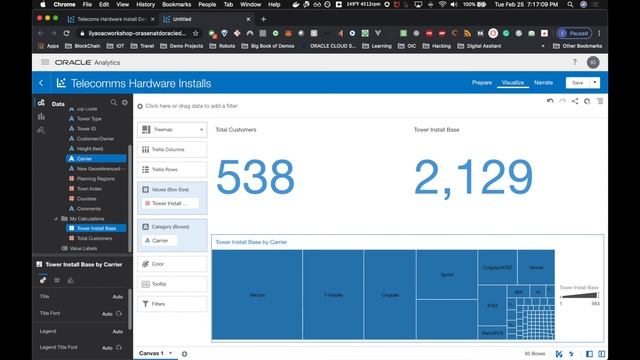
Task: Select the Data elements sidebar icon
Action: click(41, 103)
